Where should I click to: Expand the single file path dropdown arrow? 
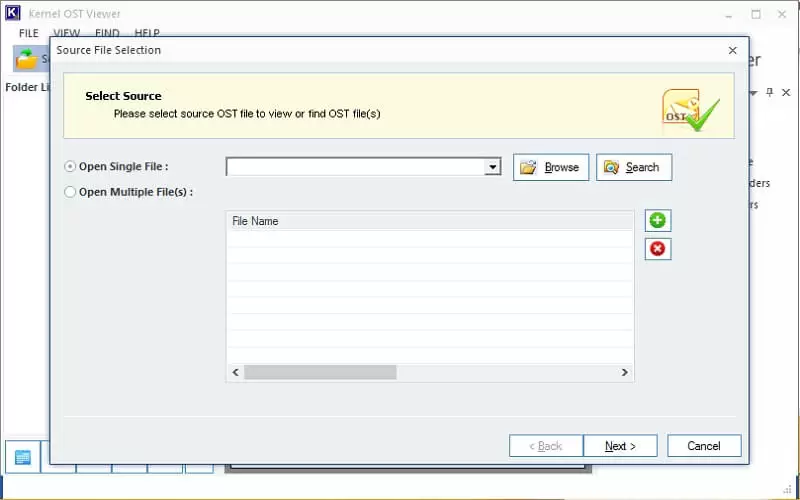tap(492, 167)
